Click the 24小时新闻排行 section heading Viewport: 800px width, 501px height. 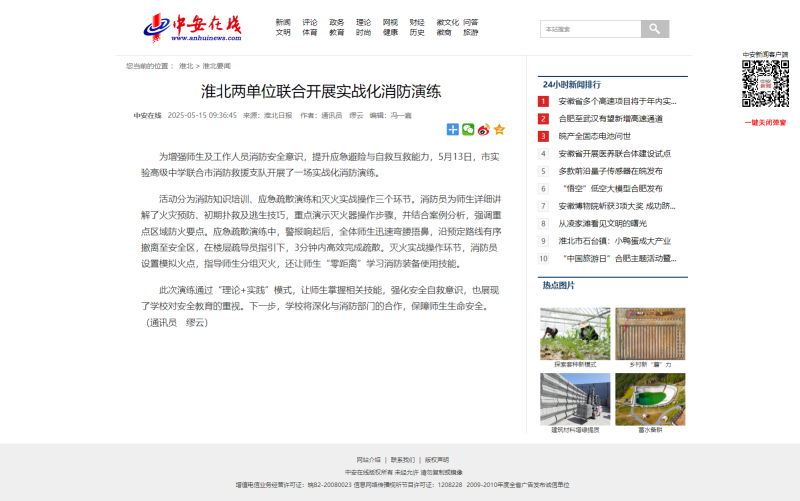(571, 85)
